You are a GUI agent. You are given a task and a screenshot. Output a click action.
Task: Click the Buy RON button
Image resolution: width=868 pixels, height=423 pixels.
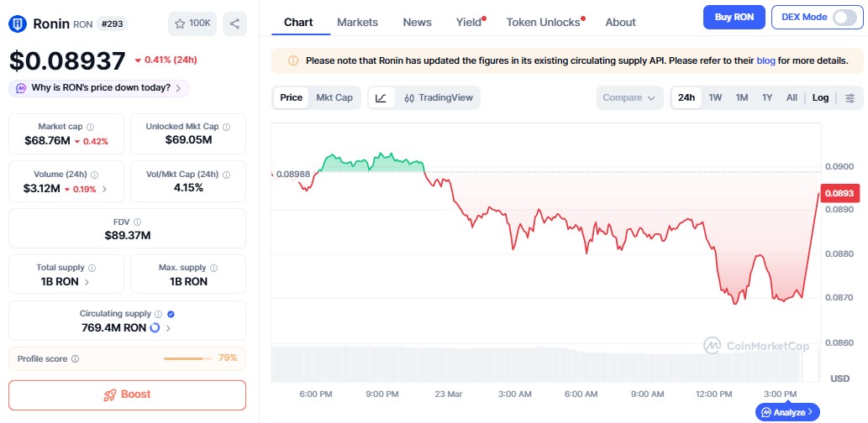734,17
